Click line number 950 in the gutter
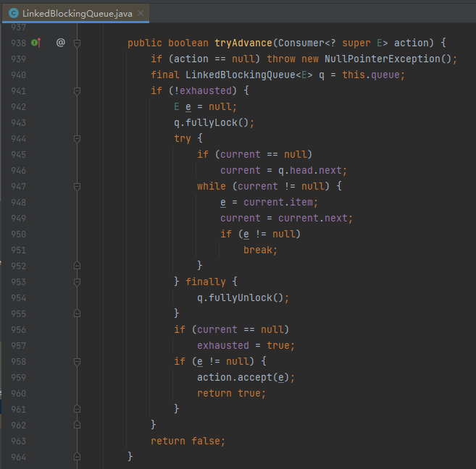Viewport: 476px width, 469px height. coord(19,234)
